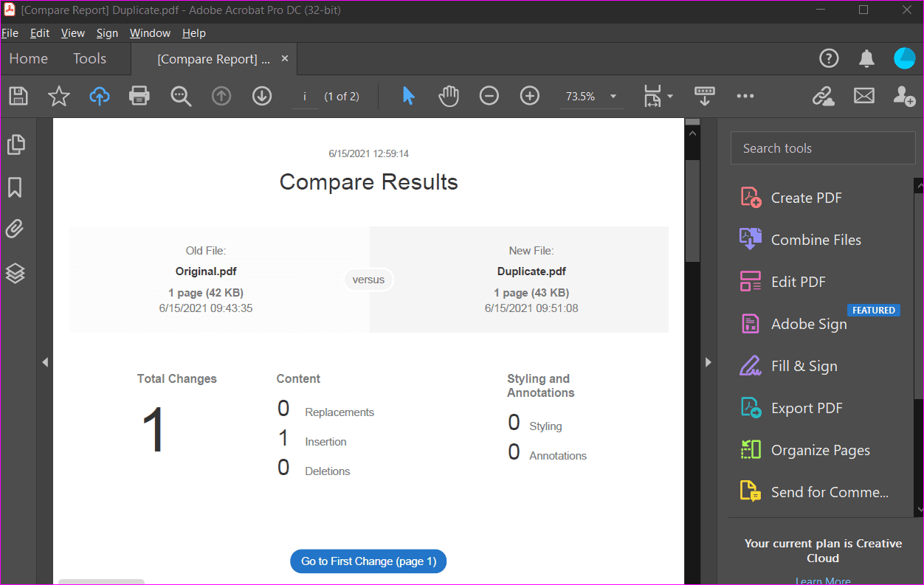Choose the selection arrow tool

(408, 96)
